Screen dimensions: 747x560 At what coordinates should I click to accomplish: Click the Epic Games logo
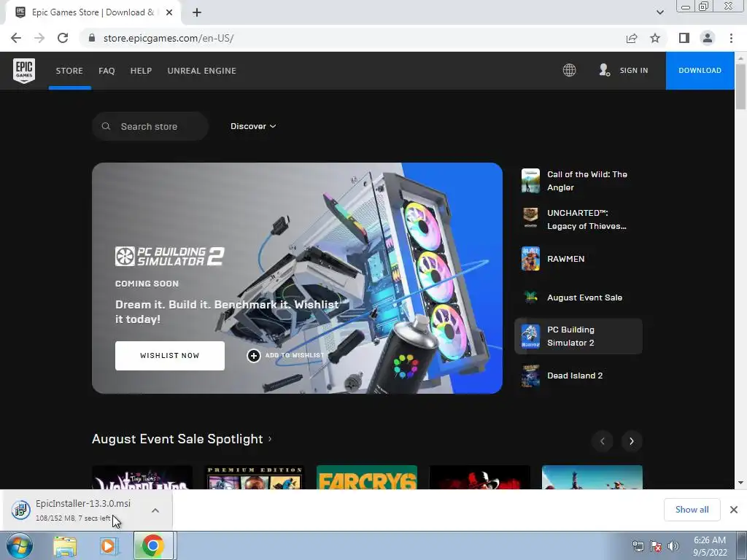tap(24, 71)
